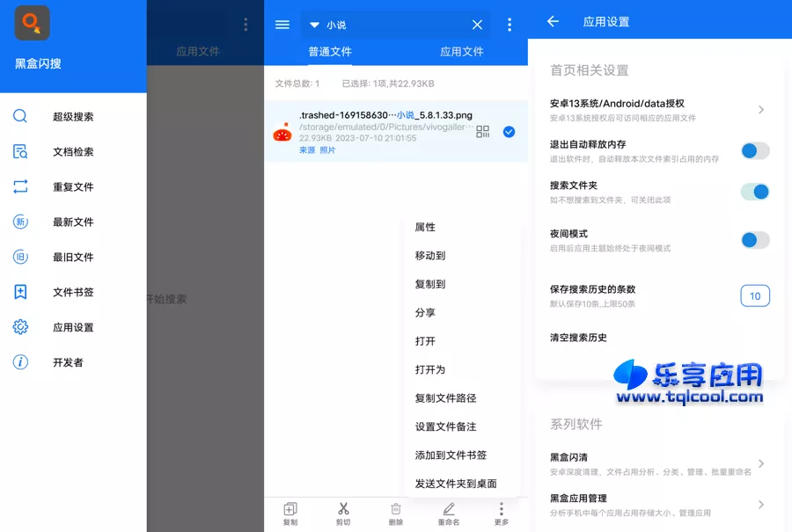This screenshot has width=792, height=532.
Task: Select the .trashed 小说 PNG file thumbnail
Action: [284, 132]
